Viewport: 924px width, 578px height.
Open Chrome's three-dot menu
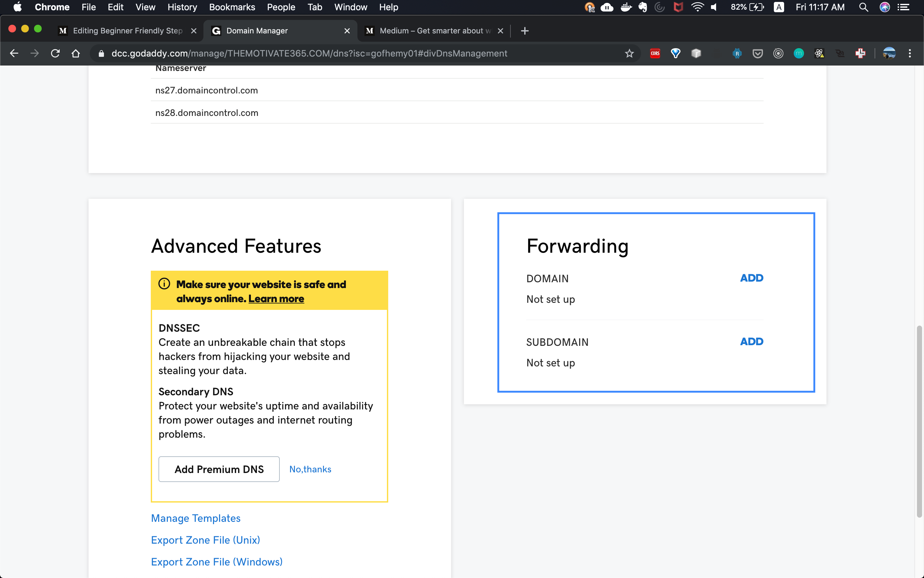pos(910,54)
